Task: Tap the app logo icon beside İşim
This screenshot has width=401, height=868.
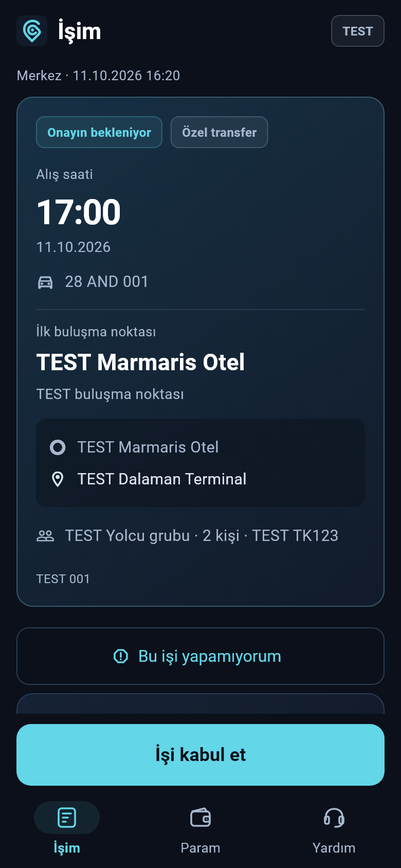Action: tap(32, 31)
